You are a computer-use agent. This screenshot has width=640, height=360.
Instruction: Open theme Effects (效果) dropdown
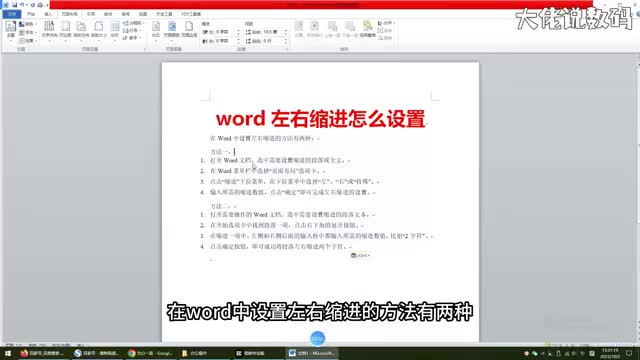coord(28,40)
